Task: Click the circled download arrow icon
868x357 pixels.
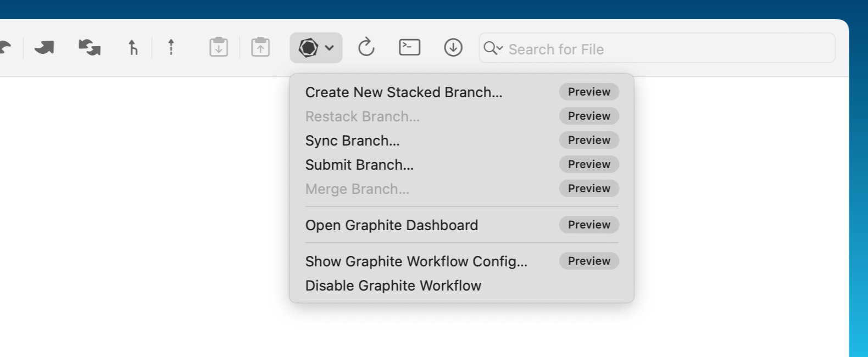Action: click(x=453, y=48)
